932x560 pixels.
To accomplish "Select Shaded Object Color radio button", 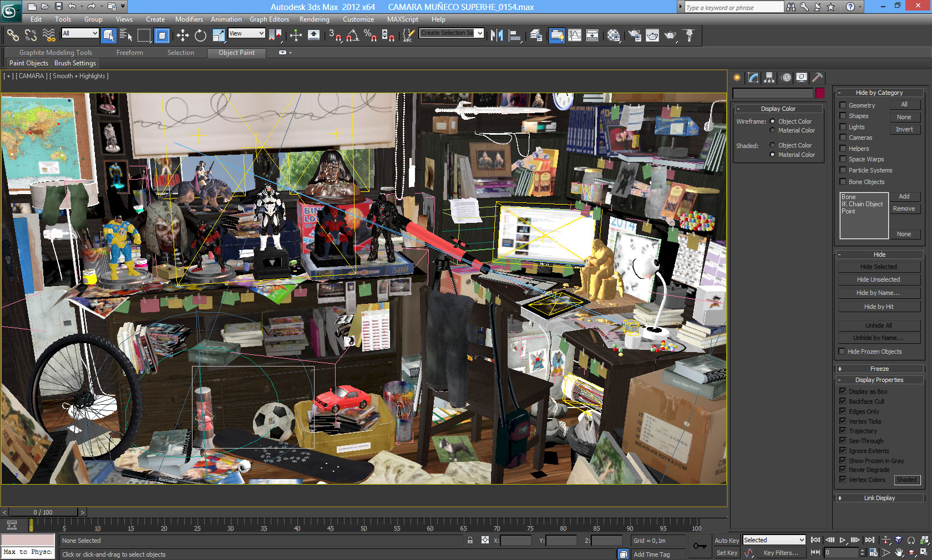I will tap(772, 145).
